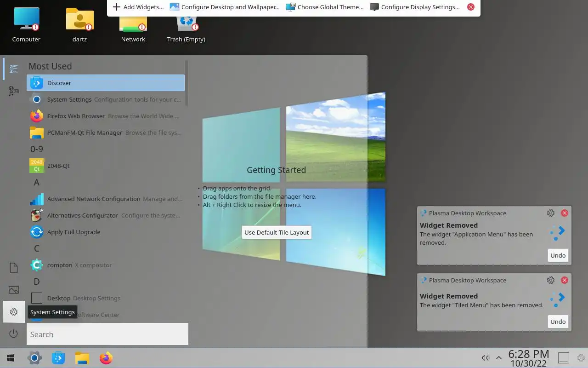Click the Getting Started heading

(276, 170)
